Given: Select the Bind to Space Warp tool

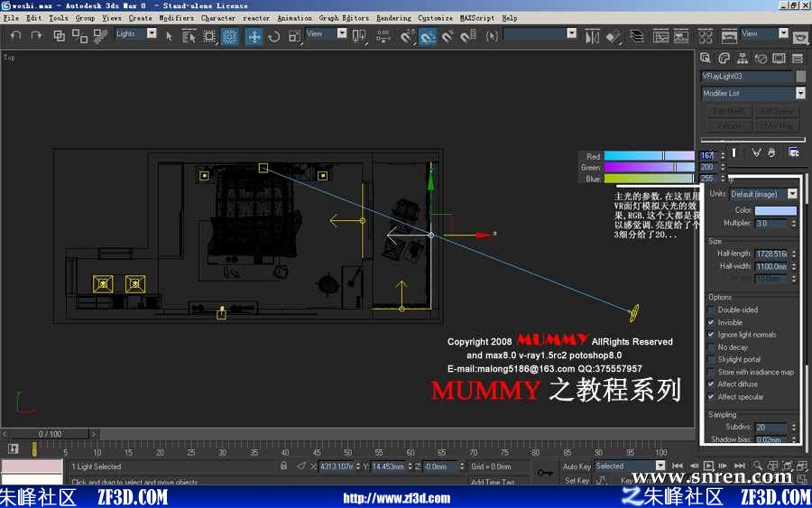Looking at the screenshot, I should point(100,36).
